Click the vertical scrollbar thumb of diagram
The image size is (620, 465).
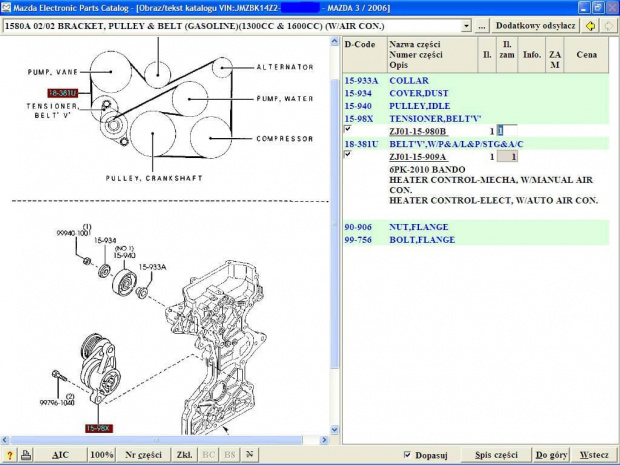[x=335, y=223]
